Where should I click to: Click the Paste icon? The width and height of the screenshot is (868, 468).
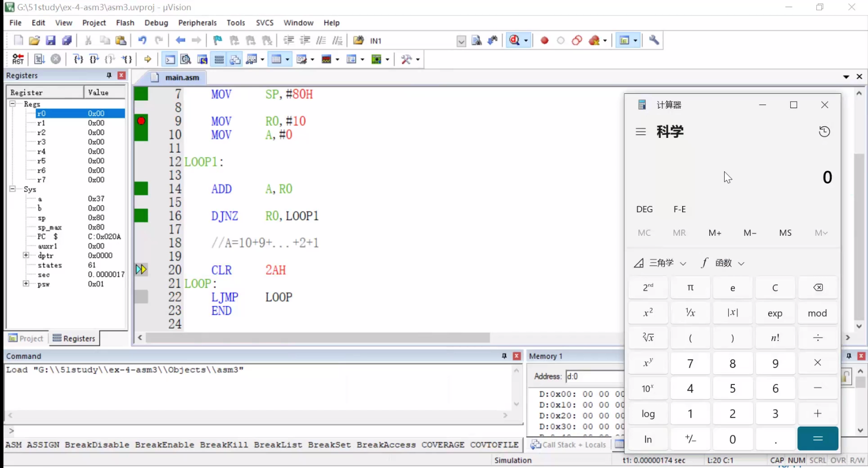pyautogui.click(x=121, y=40)
